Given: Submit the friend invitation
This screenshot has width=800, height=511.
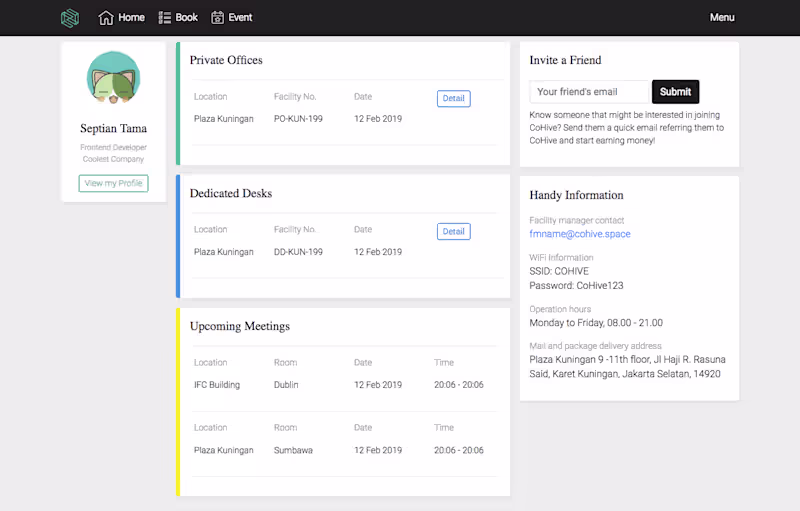Looking at the screenshot, I should click(675, 92).
